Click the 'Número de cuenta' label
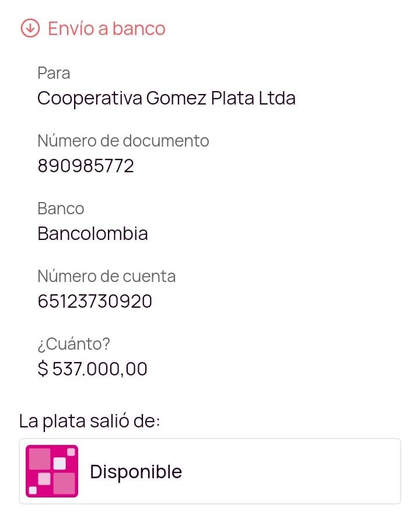This screenshot has width=420, height=522. (106, 276)
